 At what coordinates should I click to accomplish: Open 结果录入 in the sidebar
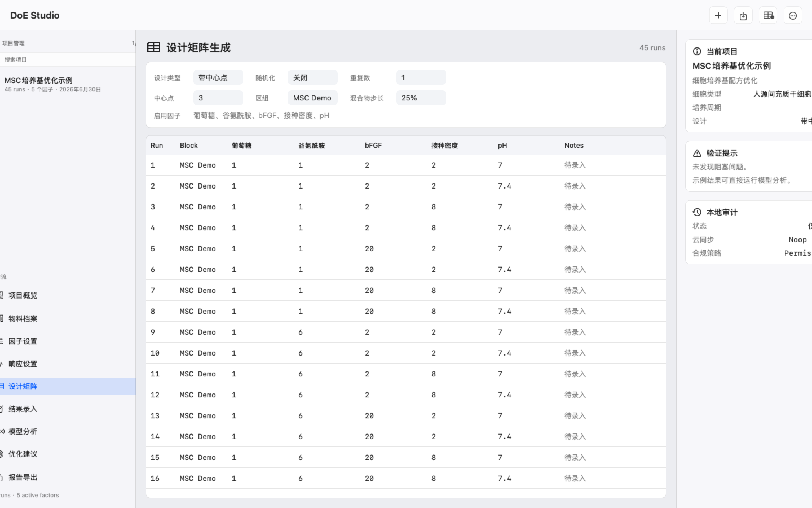pos(68,409)
